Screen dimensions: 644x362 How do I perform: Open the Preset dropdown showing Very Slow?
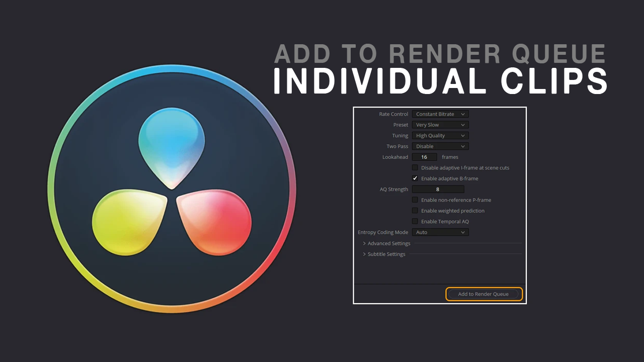440,125
